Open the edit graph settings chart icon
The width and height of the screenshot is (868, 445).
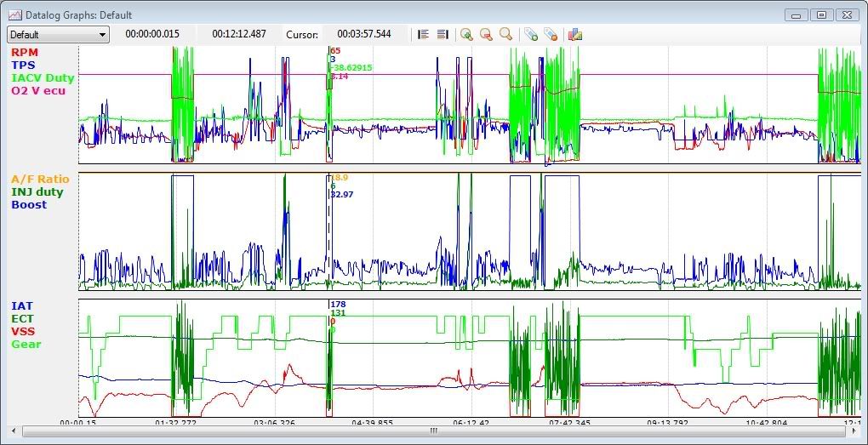575,34
